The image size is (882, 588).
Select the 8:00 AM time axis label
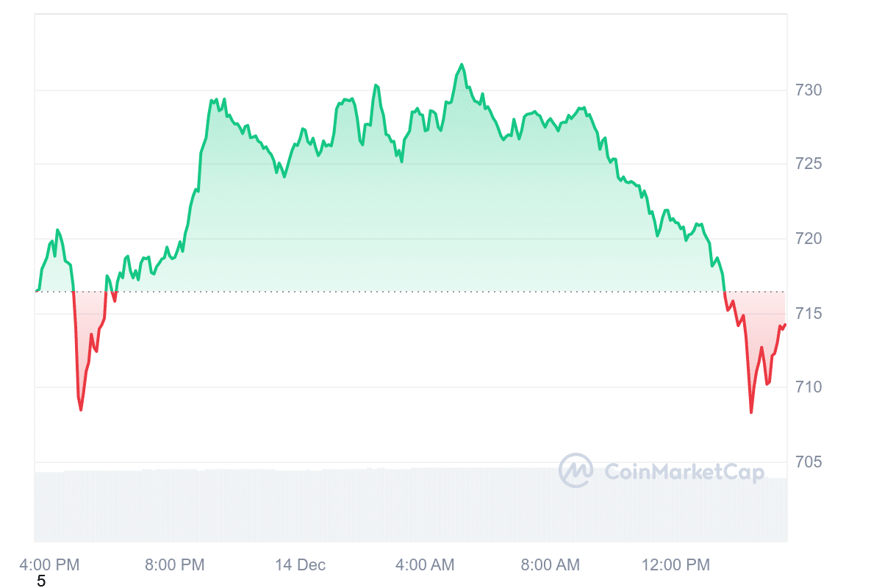pyautogui.click(x=550, y=565)
